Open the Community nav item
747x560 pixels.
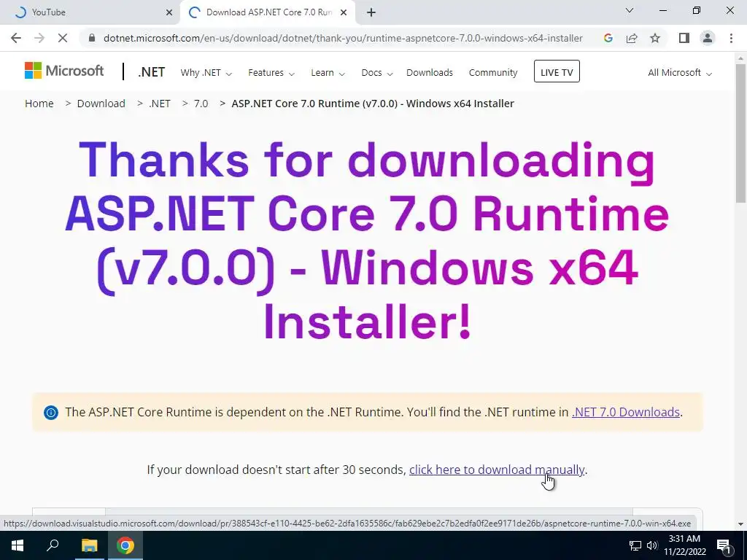pos(493,72)
